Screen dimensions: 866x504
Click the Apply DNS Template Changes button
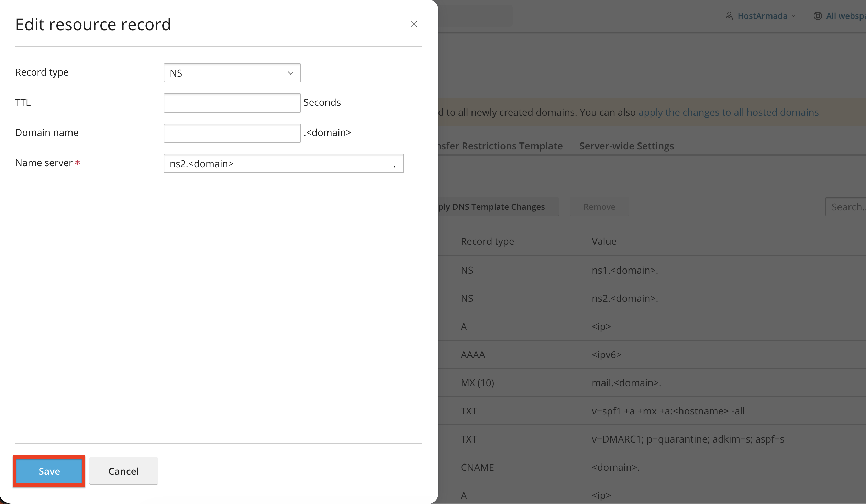[499, 207]
